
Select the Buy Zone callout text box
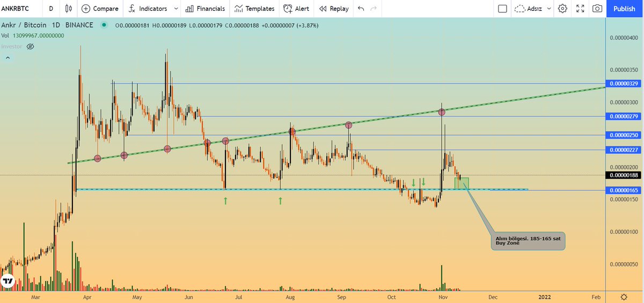[x=528, y=241]
